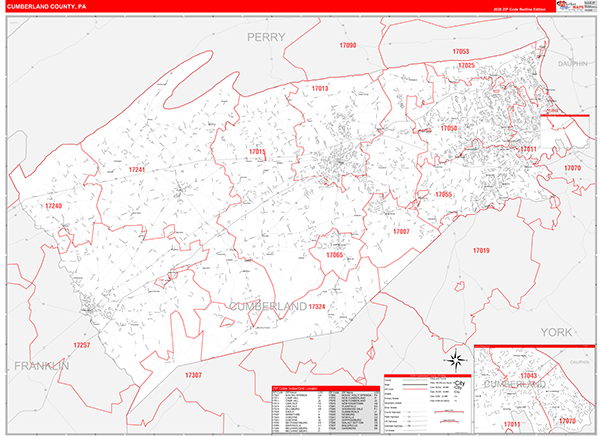Image resolution: width=600 pixels, height=436 pixels.
Task: Select ZIP code label 17007
Action: tap(401, 231)
